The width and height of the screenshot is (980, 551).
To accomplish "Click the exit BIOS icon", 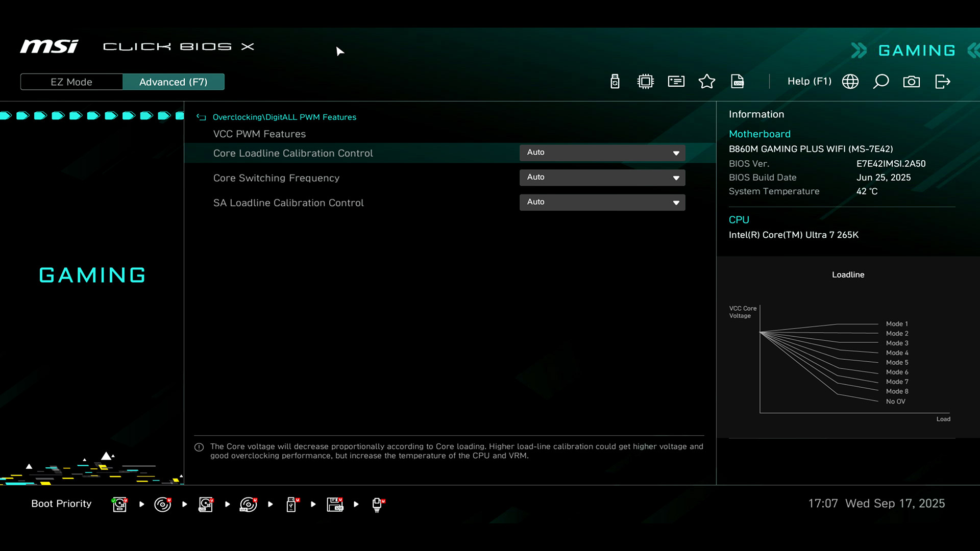I will (942, 82).
